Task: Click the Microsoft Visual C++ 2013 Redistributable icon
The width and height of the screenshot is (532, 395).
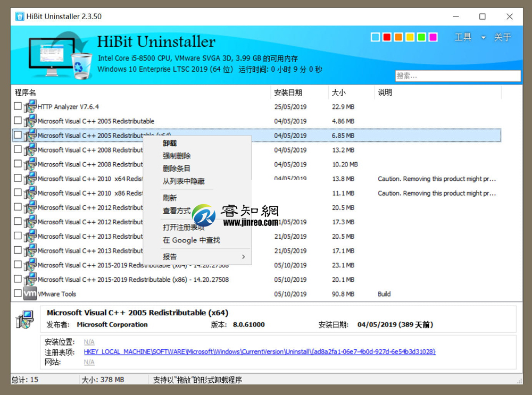Action: click(31, 236)
